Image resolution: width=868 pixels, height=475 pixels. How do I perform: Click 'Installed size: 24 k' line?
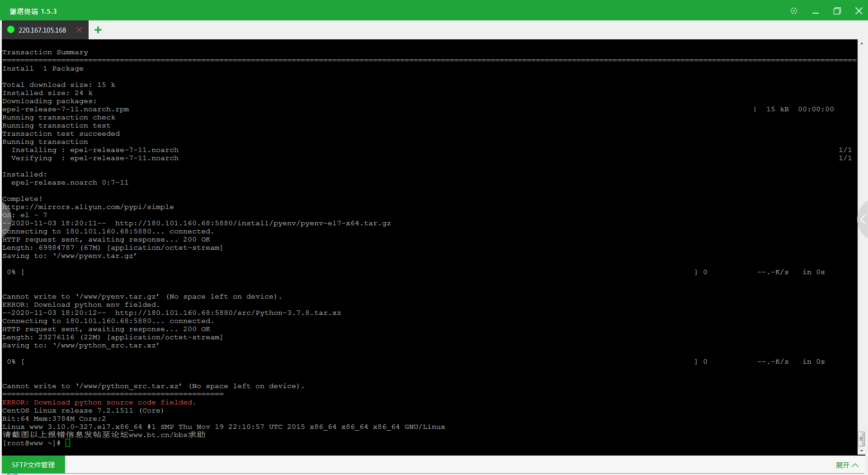(47, 93)
